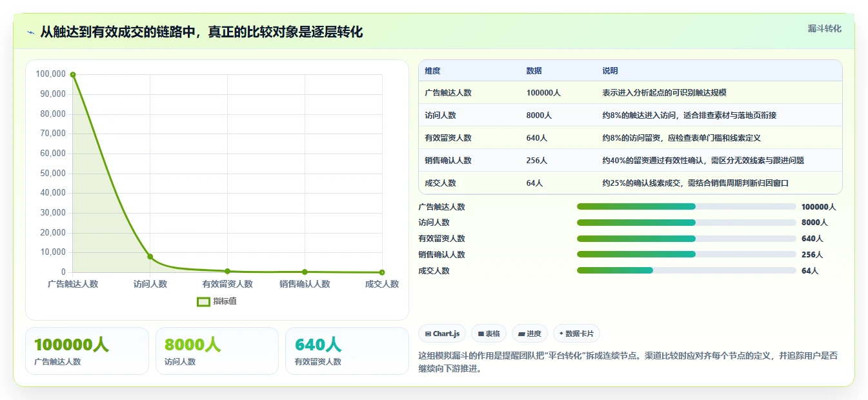
Task: Select the 有效留资人数 table row label
Action: click(448, 138)
